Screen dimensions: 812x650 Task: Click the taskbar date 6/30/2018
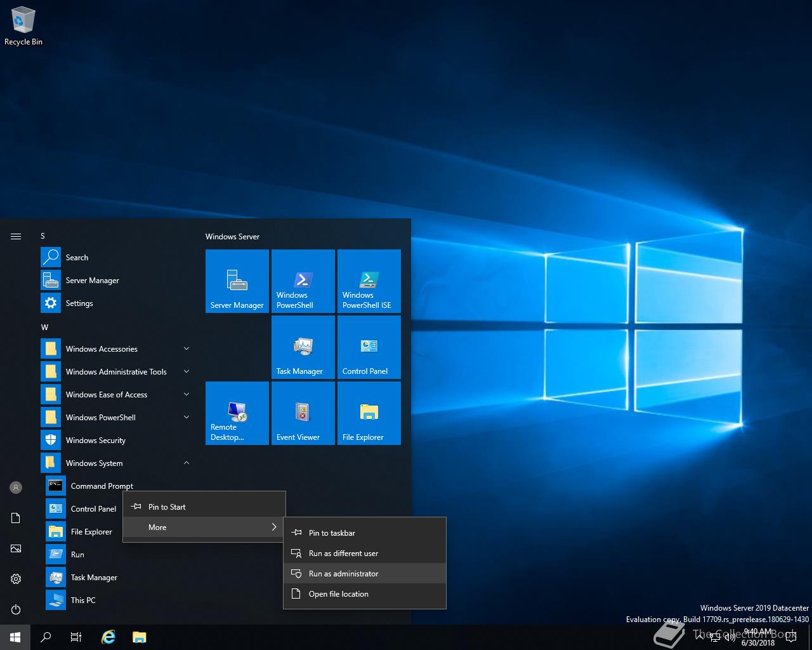click(x=758, y=642)
